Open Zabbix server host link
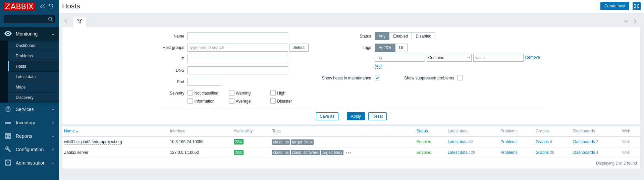This screenshot has height=180, width=644. pos(76,153)
